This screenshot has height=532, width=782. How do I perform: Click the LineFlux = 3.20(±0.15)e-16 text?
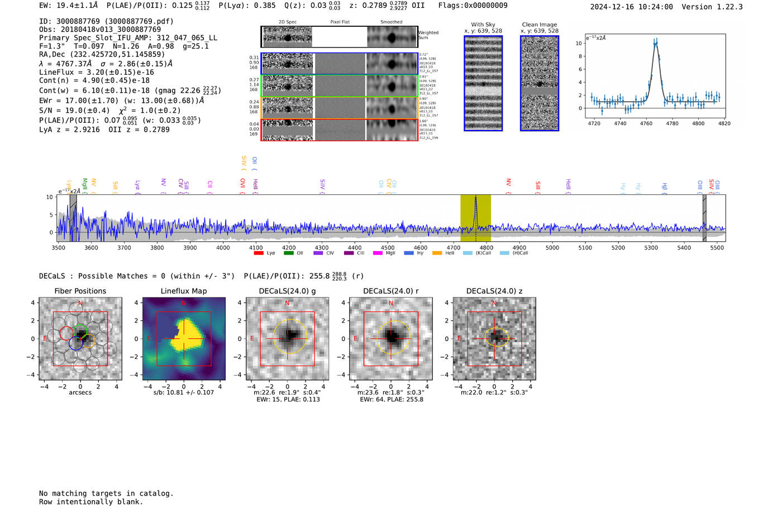pyautogui.click(x=97, y=72)
